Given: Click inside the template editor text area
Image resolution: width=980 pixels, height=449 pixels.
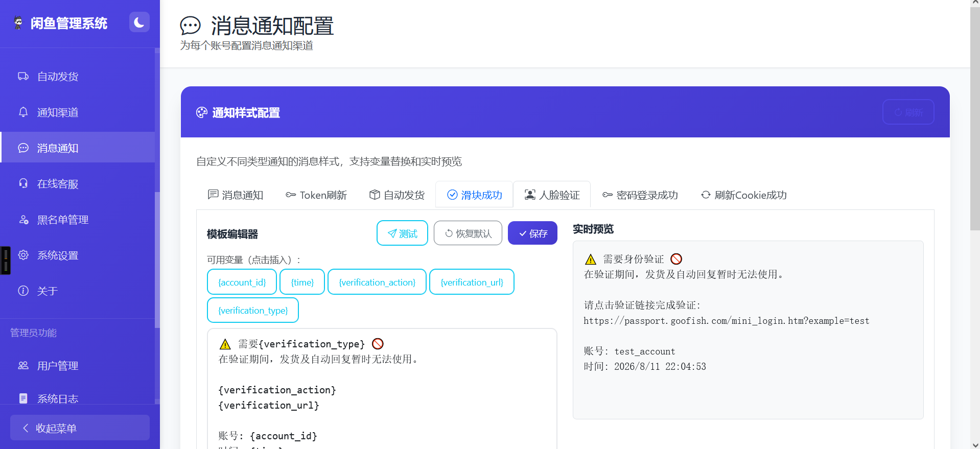Looking at the screenshot, I should pyautogui.click(x=382, y=389).
